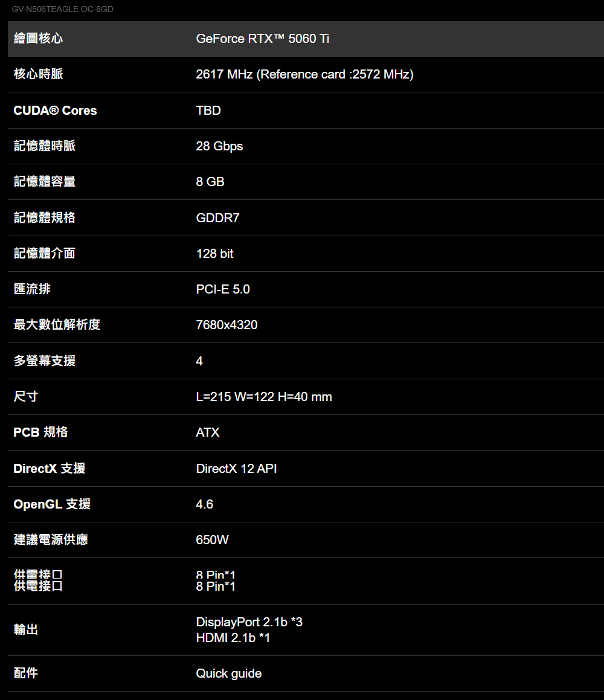Click the 尺寸 label
This screenshot has height=700, width=604.
(26, 396)
